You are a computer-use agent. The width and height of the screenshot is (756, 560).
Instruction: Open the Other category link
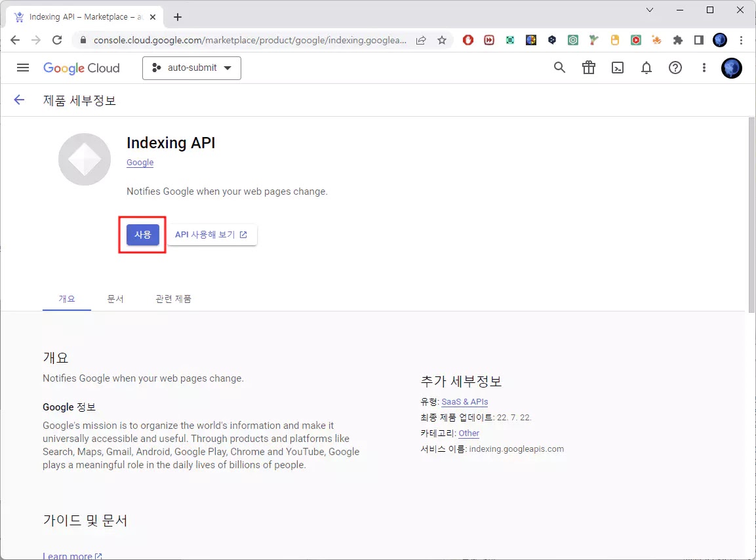coord(469,433)
